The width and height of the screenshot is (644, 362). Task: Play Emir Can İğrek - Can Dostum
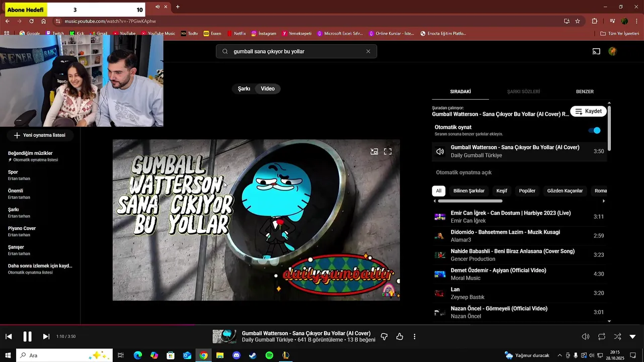pos(519,217)
